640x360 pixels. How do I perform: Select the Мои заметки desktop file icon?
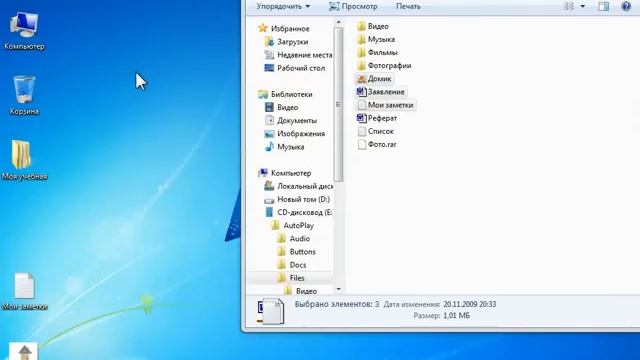pyautogui.click(x=24, y=291)
